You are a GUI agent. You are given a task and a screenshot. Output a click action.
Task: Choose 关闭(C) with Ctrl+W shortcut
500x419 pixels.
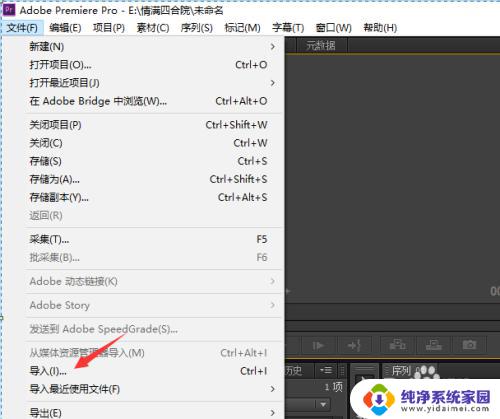pos(148,143)
